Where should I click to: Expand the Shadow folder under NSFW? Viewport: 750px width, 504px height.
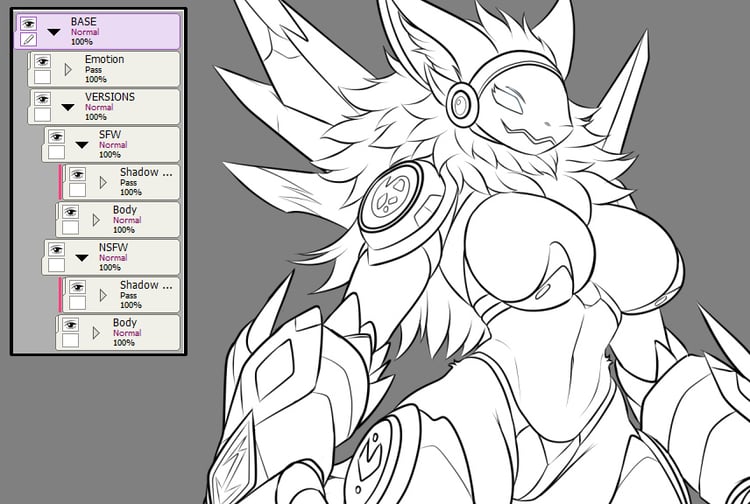103,295
